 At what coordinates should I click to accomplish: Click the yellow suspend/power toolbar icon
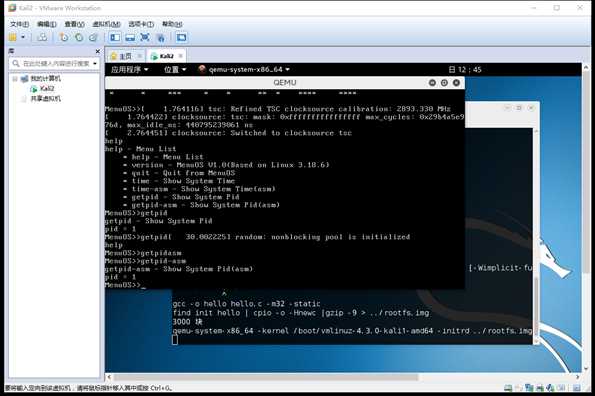pyautogui.click(x=13, y=37)
